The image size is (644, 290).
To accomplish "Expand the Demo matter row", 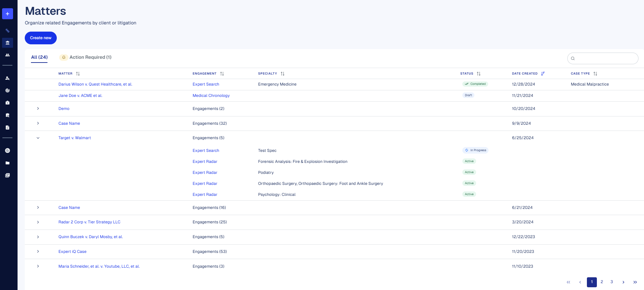I will 38,109.
